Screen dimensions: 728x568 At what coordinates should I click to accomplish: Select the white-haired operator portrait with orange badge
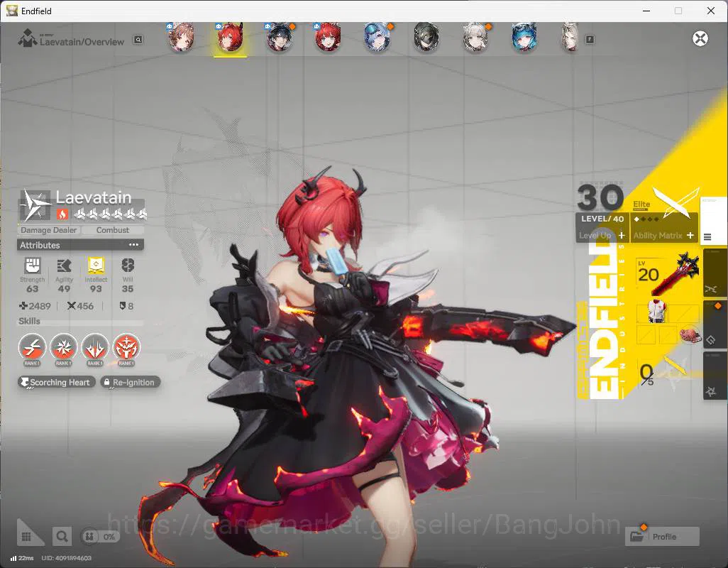tap(476, 37)
